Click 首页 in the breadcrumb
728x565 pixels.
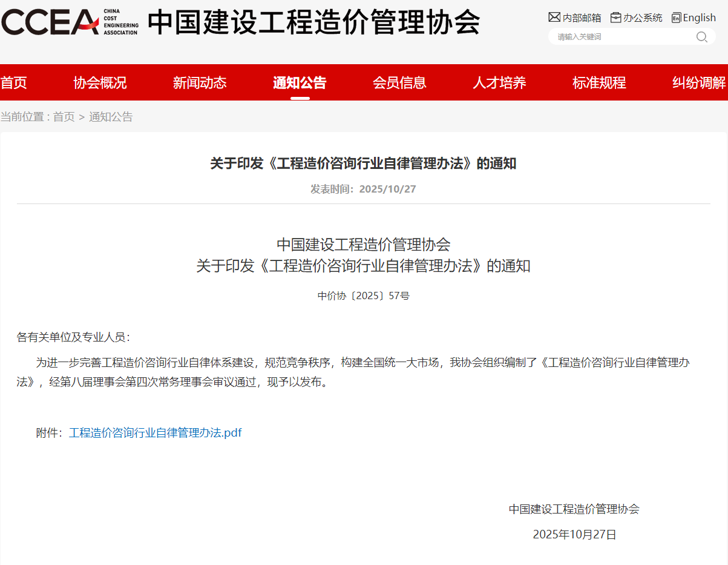pos(64,117)
